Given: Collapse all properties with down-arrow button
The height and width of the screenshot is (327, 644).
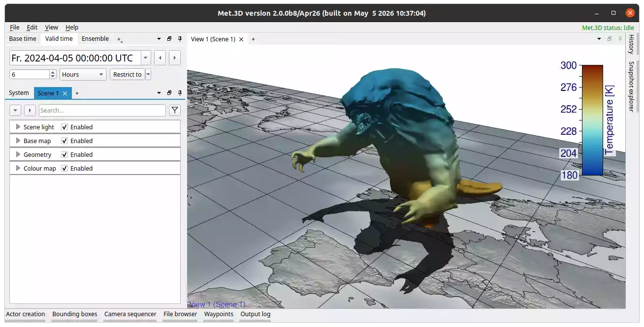Looking at the screenshot, I should tap(15, 111).
